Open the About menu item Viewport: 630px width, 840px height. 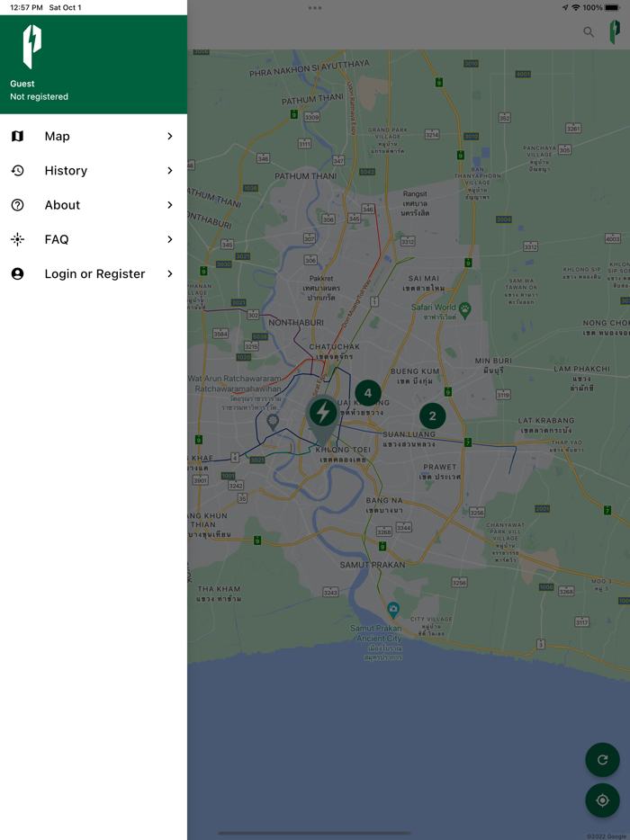click(x=94, y=205)
